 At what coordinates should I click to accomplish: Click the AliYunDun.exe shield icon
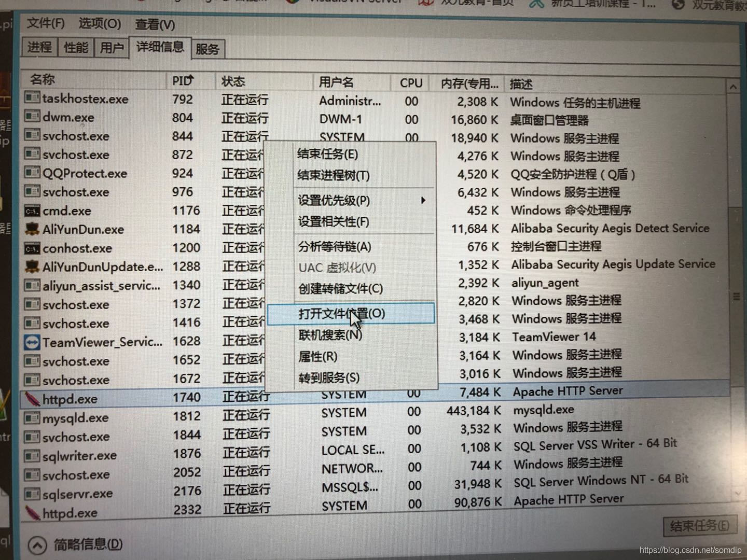click(32, 229)
